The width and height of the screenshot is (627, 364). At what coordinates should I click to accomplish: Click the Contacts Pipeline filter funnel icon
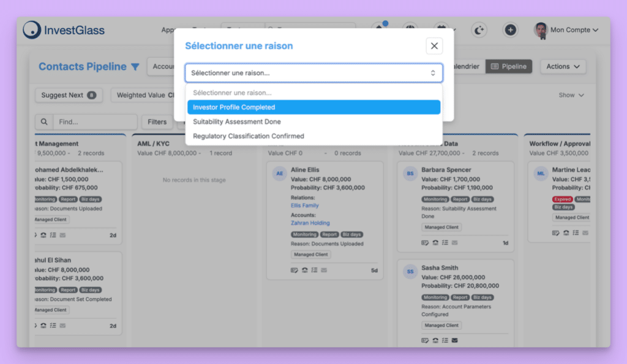(135, 67)
